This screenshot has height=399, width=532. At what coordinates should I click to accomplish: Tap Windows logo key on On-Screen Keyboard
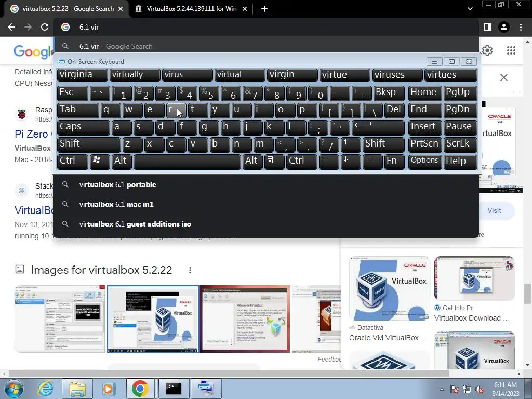coord(100,162)
